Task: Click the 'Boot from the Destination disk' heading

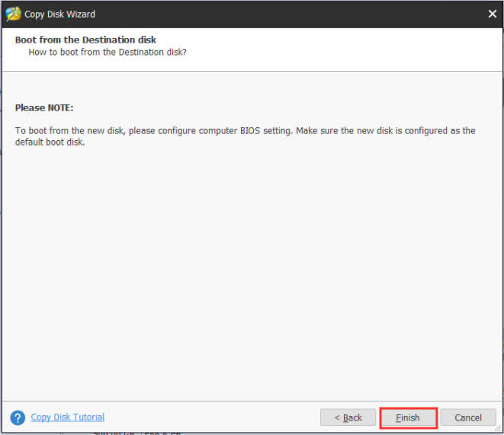Action: coord(85,40)
